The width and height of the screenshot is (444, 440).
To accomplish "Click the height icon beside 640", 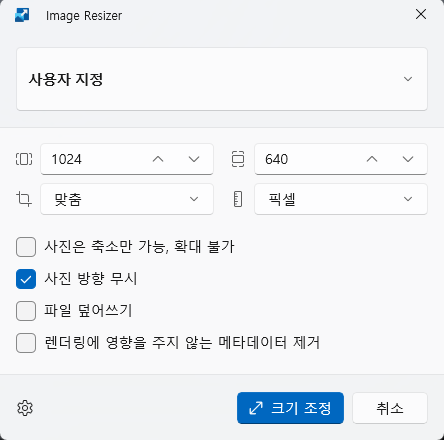I will tap(238, 159).
